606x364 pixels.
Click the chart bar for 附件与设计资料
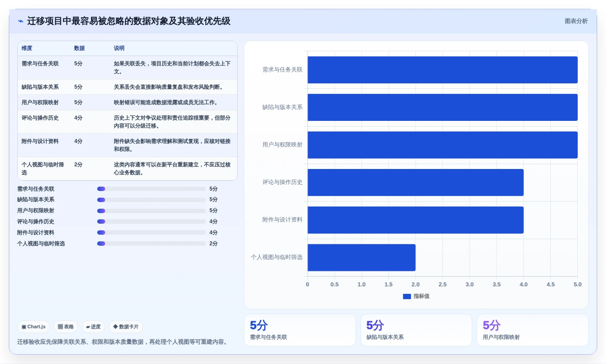pyautogui.click(x=416, y=220)
